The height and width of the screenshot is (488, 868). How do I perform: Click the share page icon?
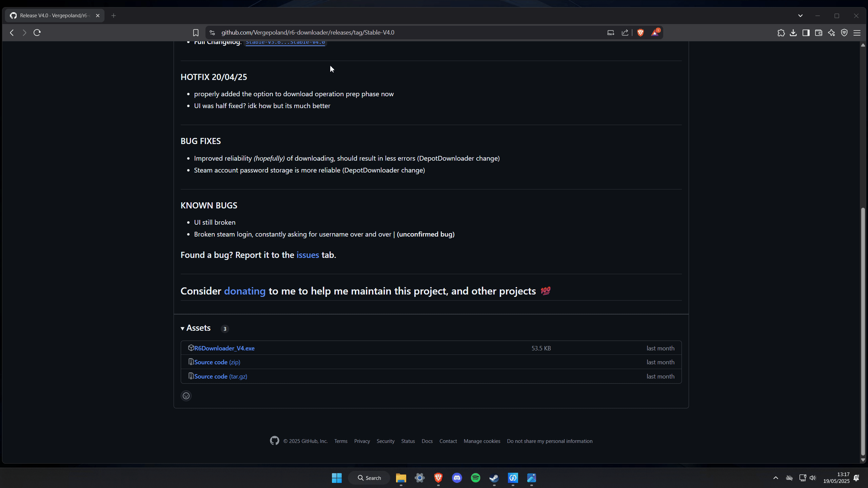click(625, 33)
